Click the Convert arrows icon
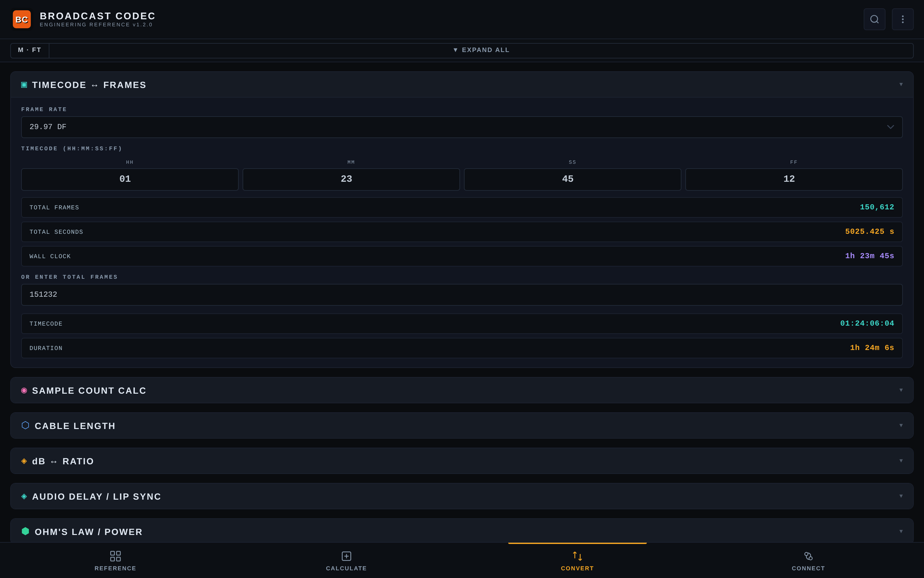924x578 pixels. coord(577,556)
